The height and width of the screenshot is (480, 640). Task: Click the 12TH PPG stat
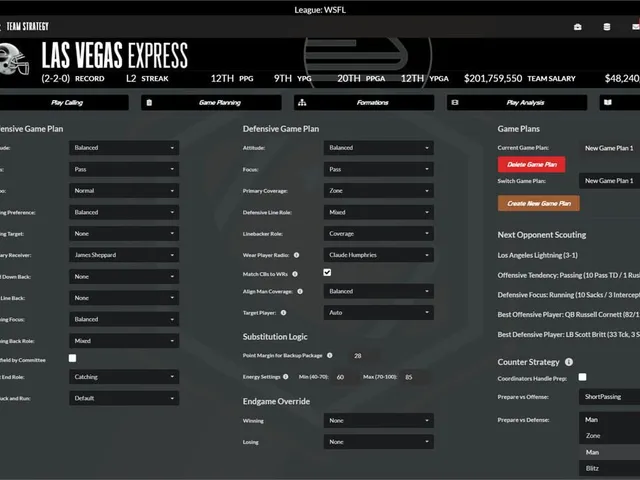click(x=232, y=78)
